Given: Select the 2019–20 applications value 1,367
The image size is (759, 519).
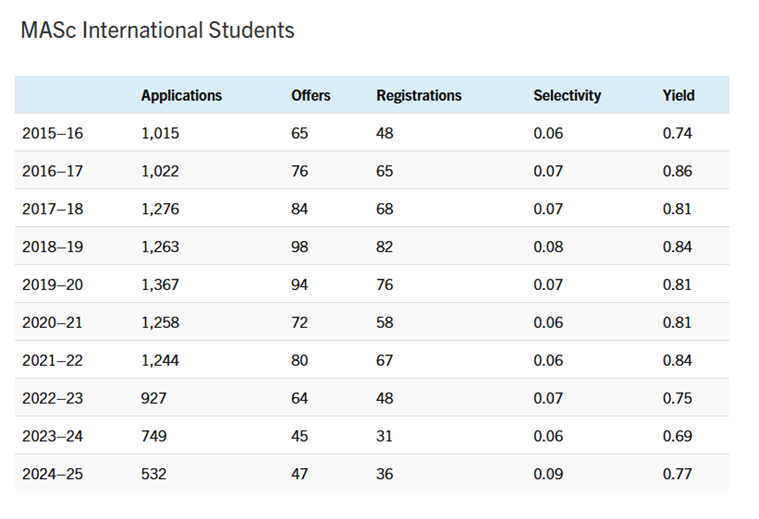Looking at the screenshot, I should 160,285.
